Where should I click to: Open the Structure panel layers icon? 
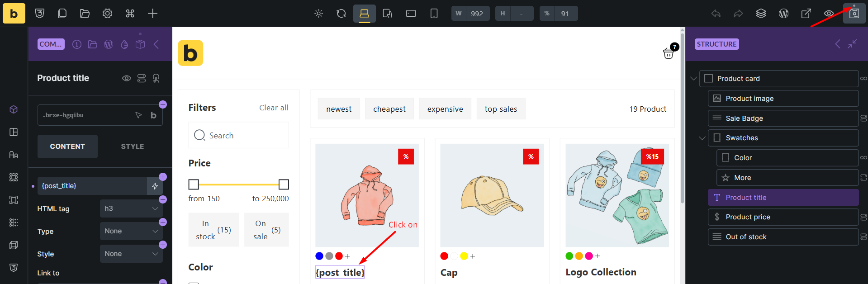(x=761, y=14)
